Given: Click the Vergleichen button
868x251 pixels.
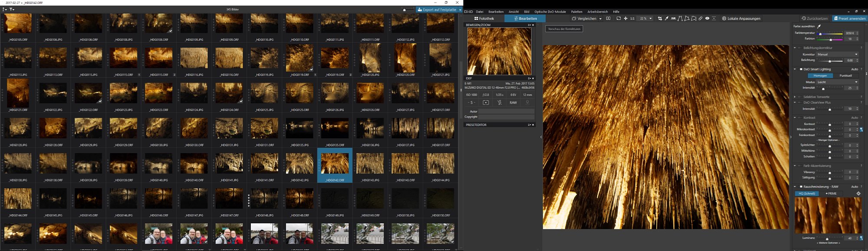Looking at the screenshot, I should pyautogui.click(x=584, y=19).
